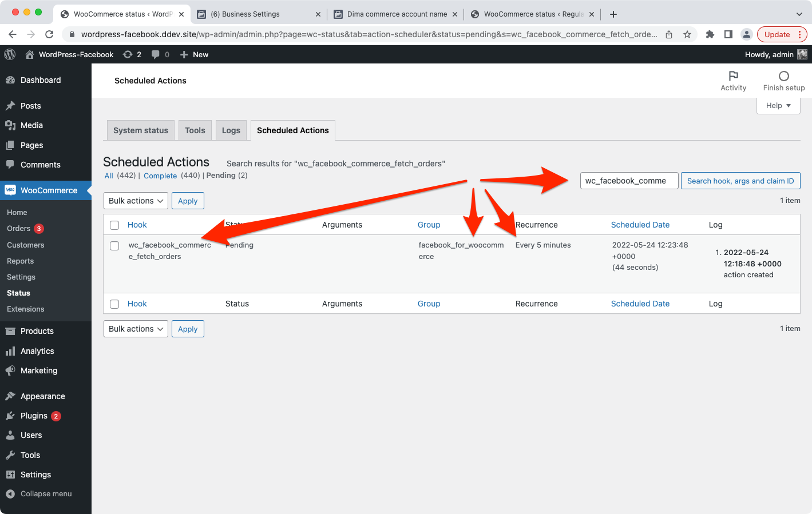The height and width of the screenshot is (514, 812).
Task: Click inside the hook search input field
Action: pyautogui.click(x=629, y=181)
